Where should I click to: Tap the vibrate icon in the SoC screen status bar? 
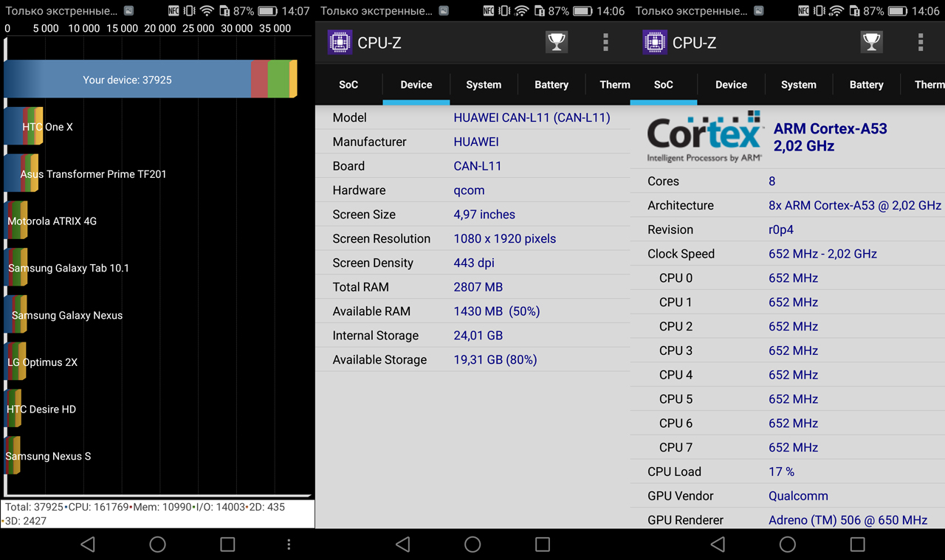(819, 11)
